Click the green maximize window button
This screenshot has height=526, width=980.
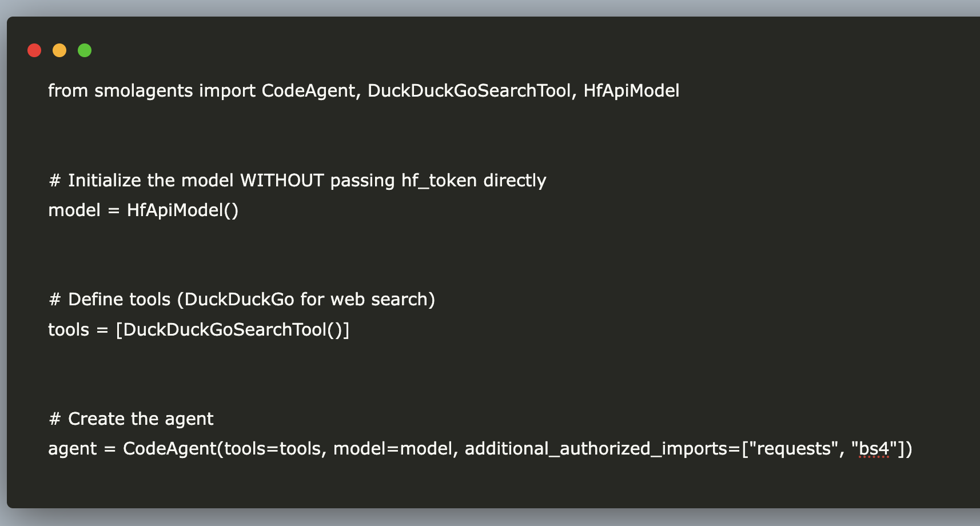tap(85, 50)
